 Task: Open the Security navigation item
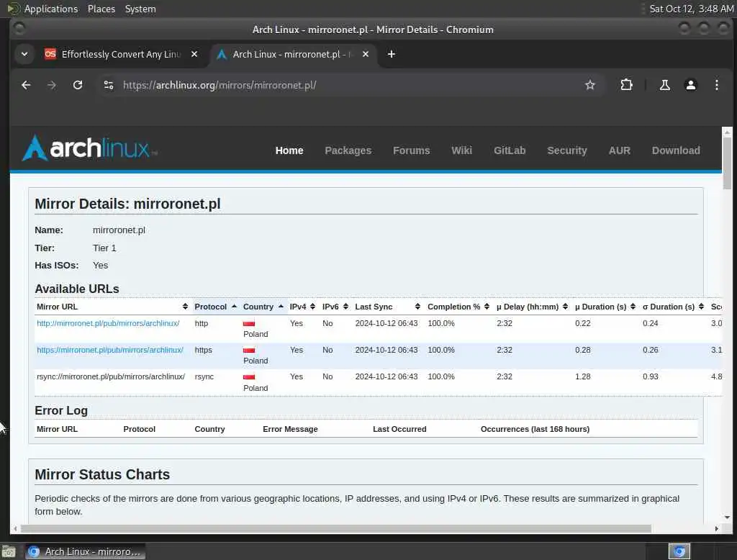coord(567,150)
